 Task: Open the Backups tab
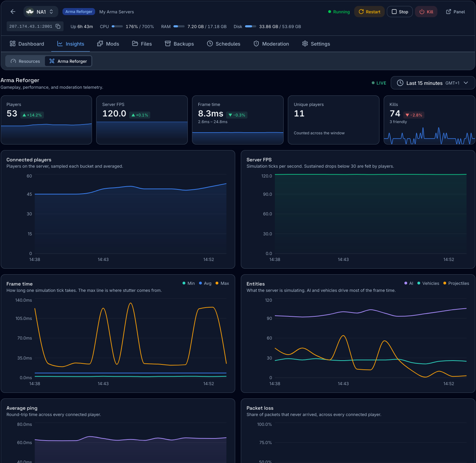(x=179, y=44)
